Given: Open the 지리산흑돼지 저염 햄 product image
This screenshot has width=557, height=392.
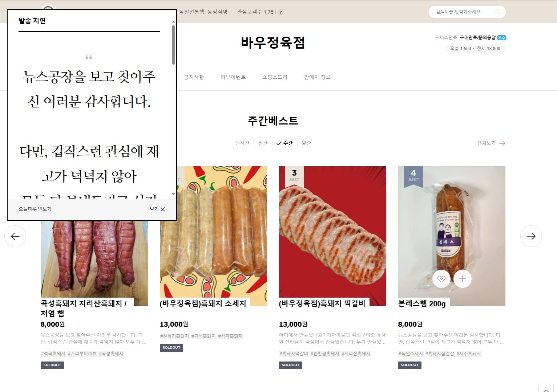Looking at the screenshot, I should (x=94, y=263).
